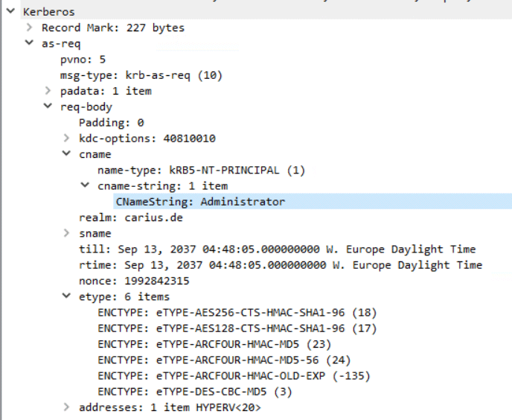
Task: Select the pvno 5 field
Action: tap(83, 60)
